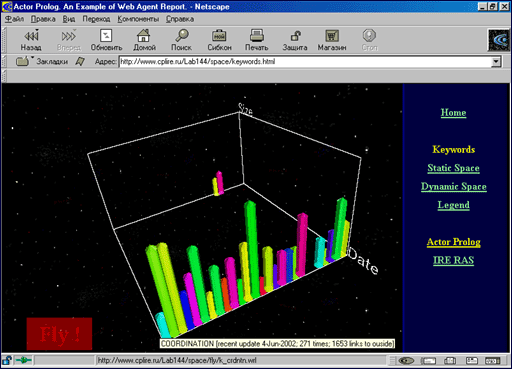This screenshot has height=369, width=512.
Task: Open the Static Space link
Action: (x=453, y=168)
